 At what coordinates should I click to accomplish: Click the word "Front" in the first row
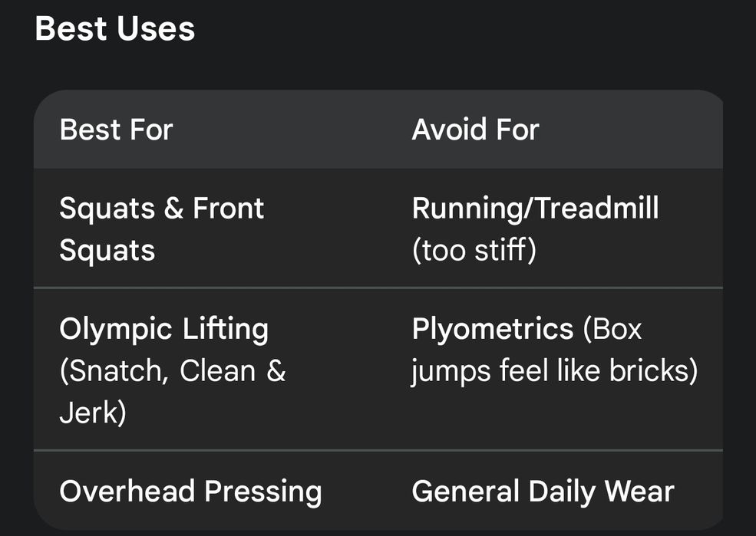click(228, 209)
